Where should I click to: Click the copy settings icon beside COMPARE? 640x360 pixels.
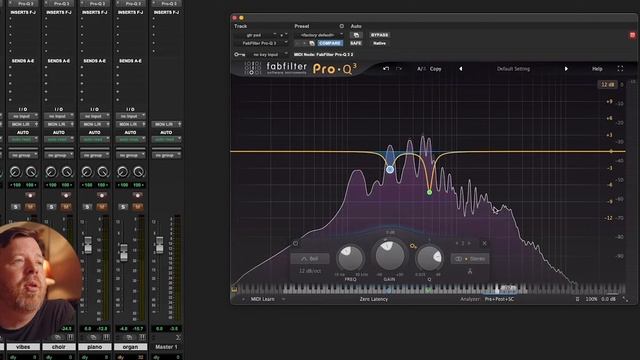(312, 43)
